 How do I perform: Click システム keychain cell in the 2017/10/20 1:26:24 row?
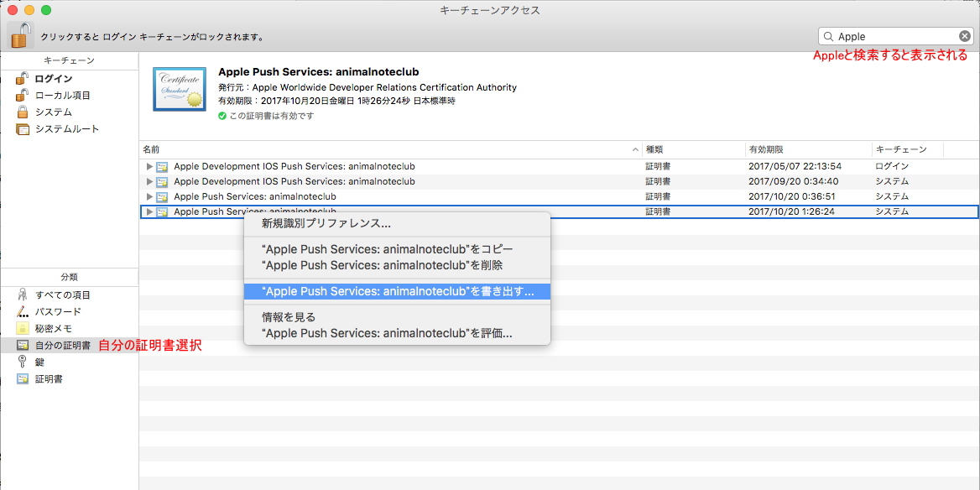pyautogui.click(x=893, y=212)
